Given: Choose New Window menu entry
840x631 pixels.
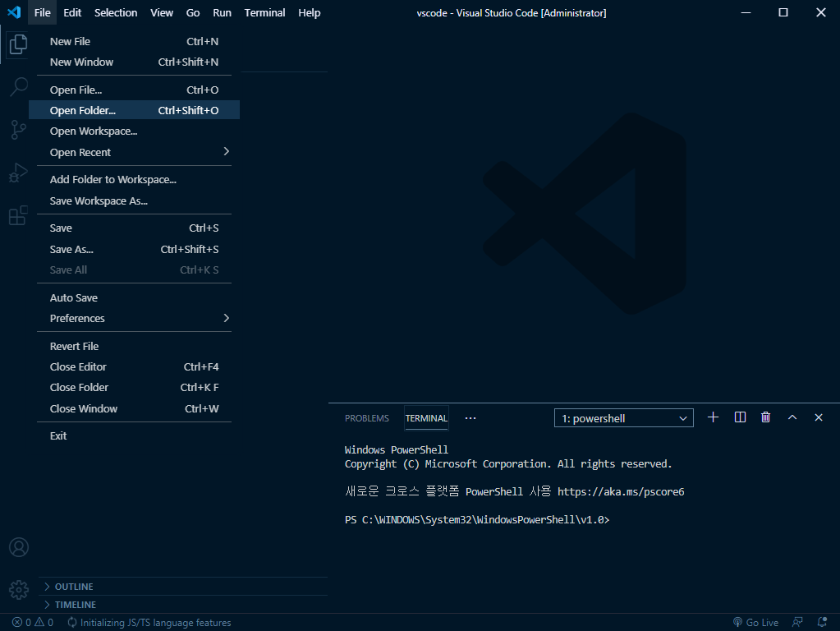Looking at the screenshot, I should coord(134,62).
